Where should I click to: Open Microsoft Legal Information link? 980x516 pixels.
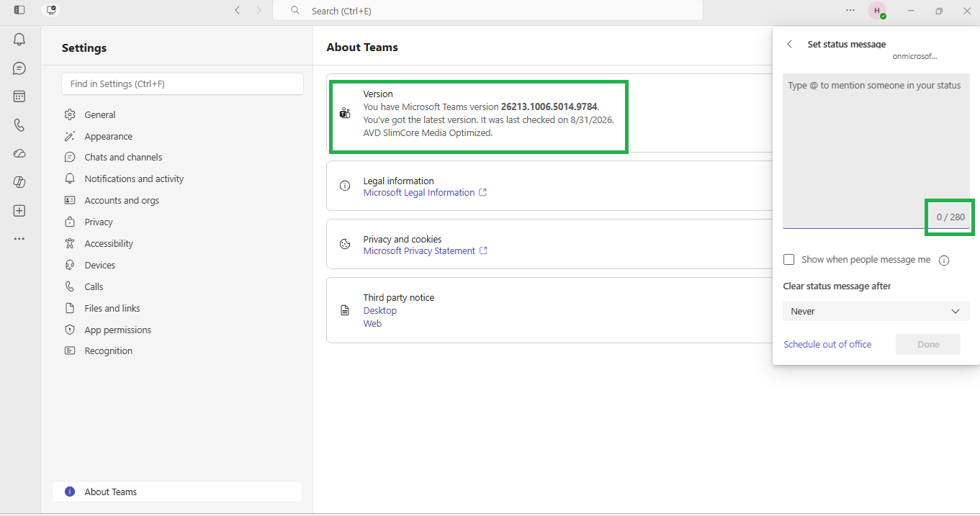[x=425, y=193]
